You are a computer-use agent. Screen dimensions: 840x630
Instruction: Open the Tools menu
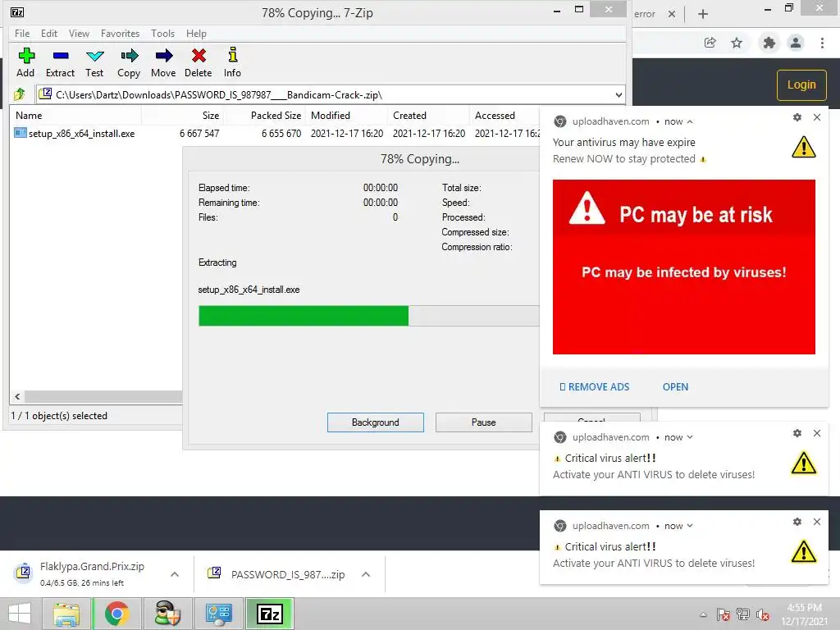coord(163,33)
